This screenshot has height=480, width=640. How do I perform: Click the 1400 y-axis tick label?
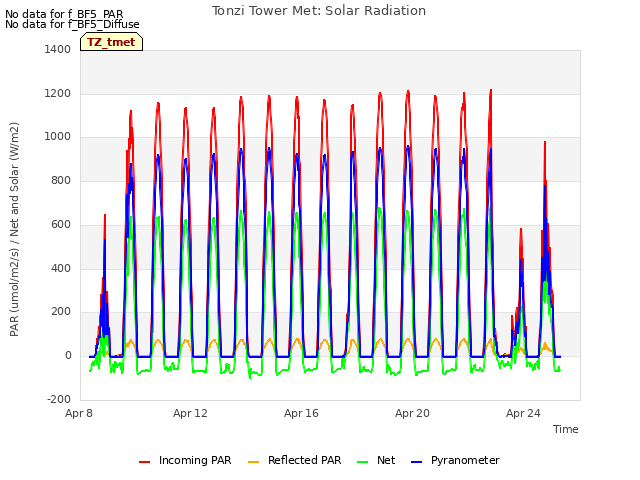58,50
